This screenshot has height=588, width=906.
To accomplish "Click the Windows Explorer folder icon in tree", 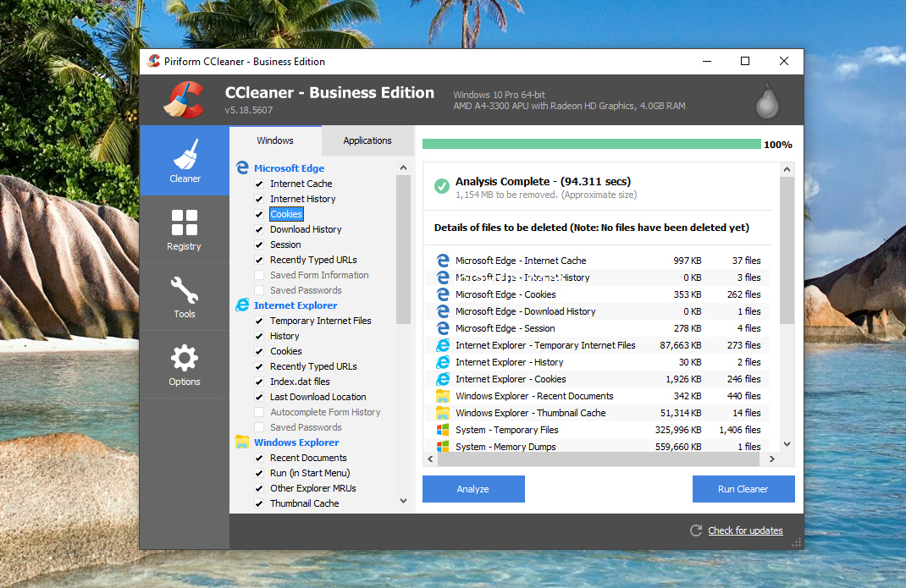I will (242, 442).
